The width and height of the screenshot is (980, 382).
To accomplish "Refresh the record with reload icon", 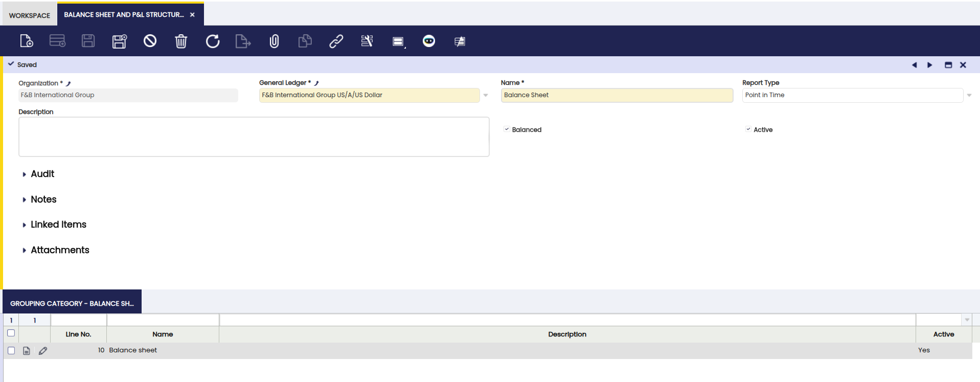I will (x=213, y=41).
